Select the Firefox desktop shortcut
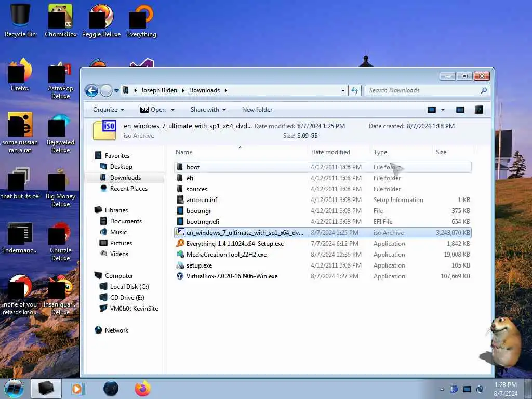Viewport: 532px width, 399px height. 20,75
